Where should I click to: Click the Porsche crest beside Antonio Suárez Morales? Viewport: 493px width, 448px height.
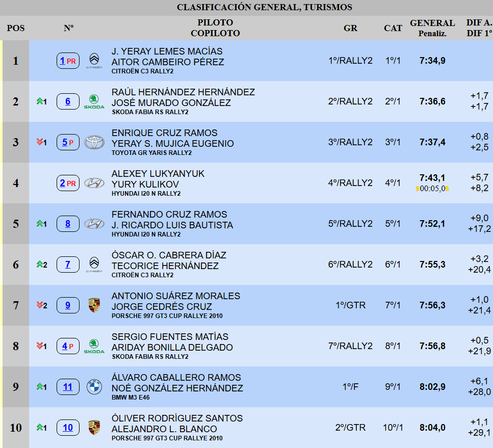tap(94, 305)
